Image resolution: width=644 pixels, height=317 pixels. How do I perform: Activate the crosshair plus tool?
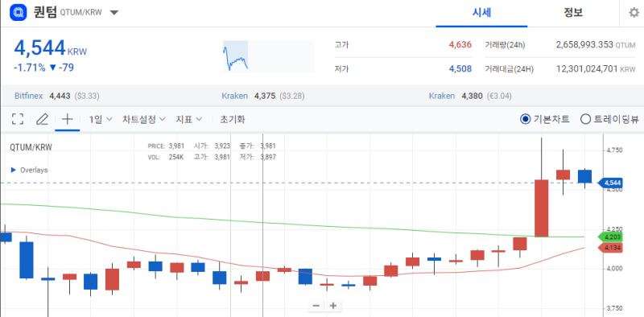point(68,120)
